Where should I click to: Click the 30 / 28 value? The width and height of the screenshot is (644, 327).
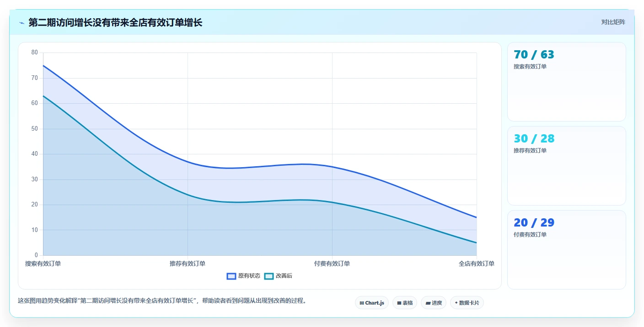click(x=534, y=139)
